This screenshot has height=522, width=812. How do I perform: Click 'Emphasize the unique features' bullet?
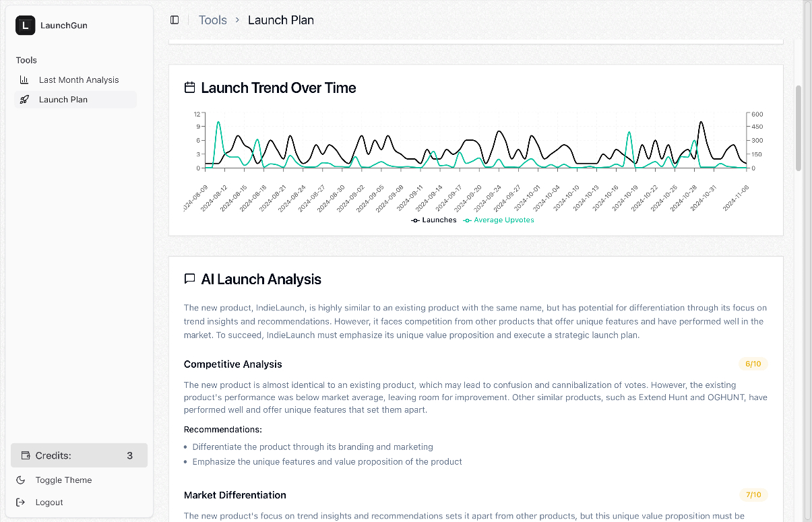click(x=327, y=462)
